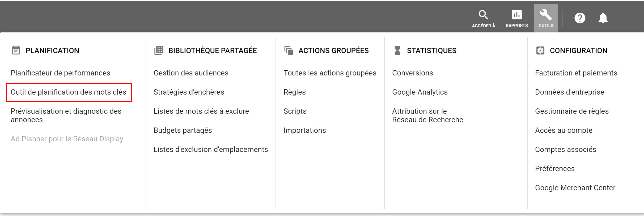
Task: Click the Planification calendar icon
Action: click(16, 50)
